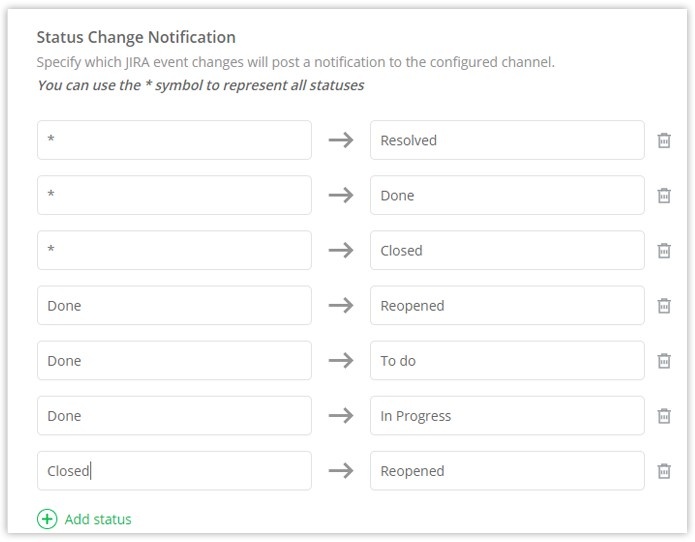Trash the Closed-to-Reopened rule
This screenshot has height=542, width=695.
point(664,471)
